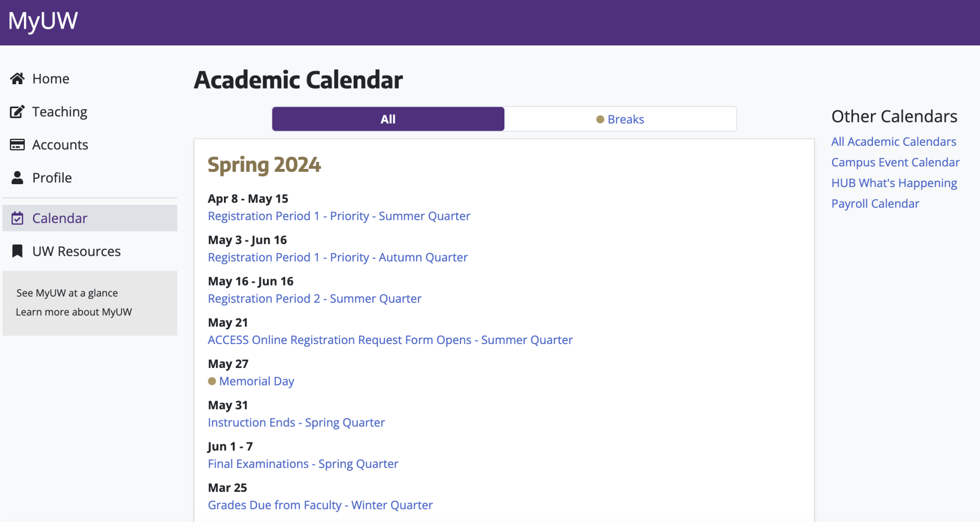Open Final Examinations Spring Quarter link
Image resolution: width=980 pixels, height=522 pixels.
[x=303, y=464]
